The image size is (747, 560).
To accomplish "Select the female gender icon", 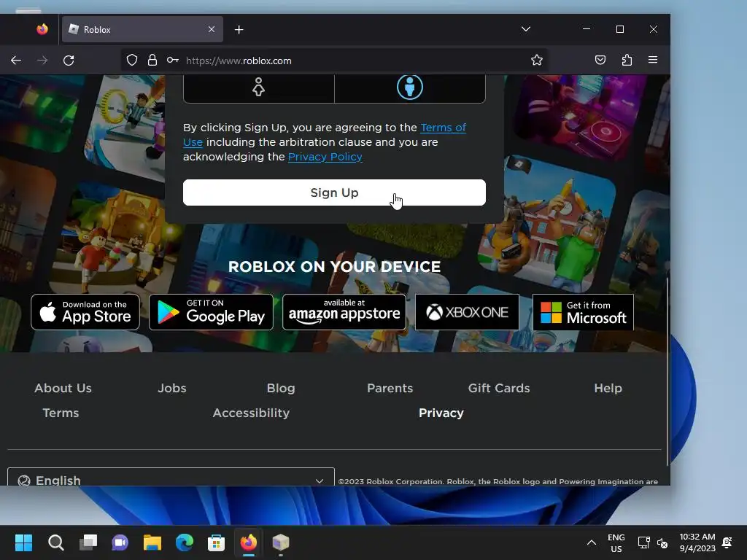I will [x=259, y=87].
